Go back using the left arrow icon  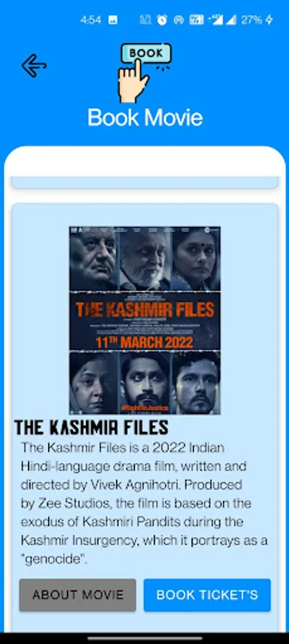point(34,66)
